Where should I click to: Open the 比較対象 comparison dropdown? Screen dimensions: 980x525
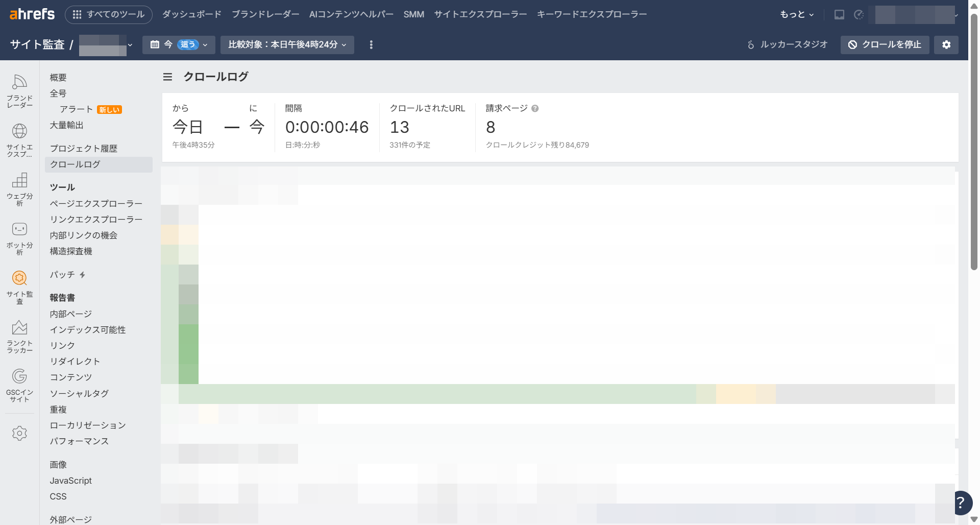click(x=287, y=45)
